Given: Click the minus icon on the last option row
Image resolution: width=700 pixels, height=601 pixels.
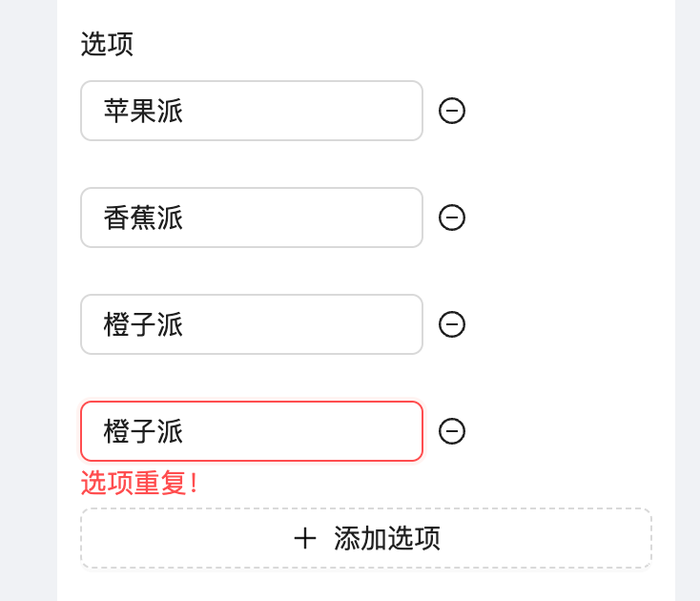Looking at the screenshot, I should point(452,431).
